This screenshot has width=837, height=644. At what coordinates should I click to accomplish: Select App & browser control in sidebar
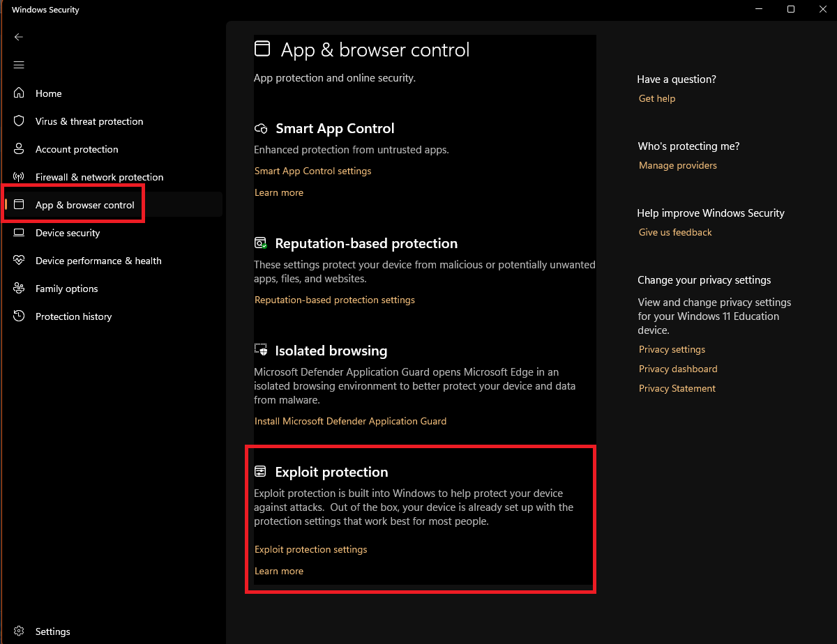point(84,205)
